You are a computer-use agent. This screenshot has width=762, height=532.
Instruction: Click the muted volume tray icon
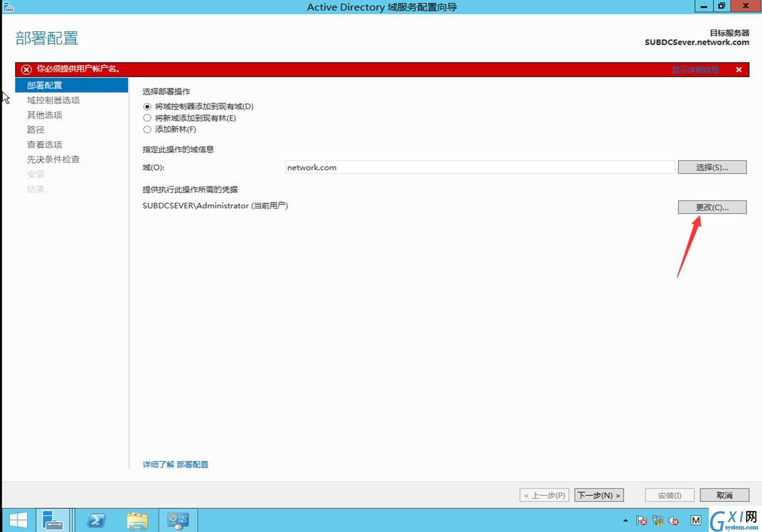pyautogui.click(x=674, y=521)
